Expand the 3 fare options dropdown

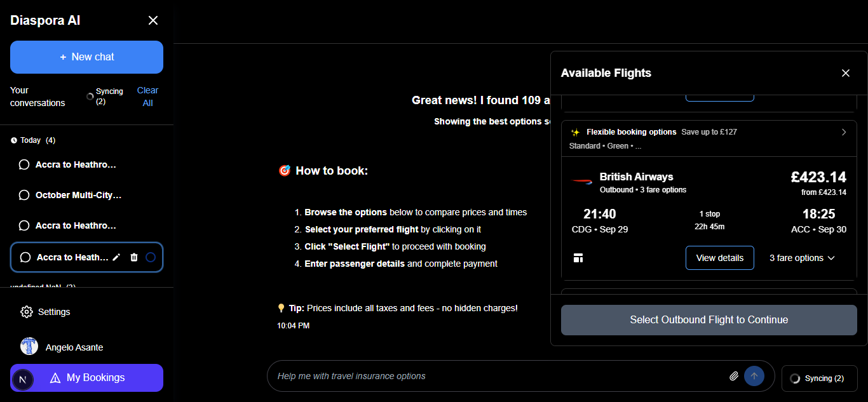click(x=802, y=258)
